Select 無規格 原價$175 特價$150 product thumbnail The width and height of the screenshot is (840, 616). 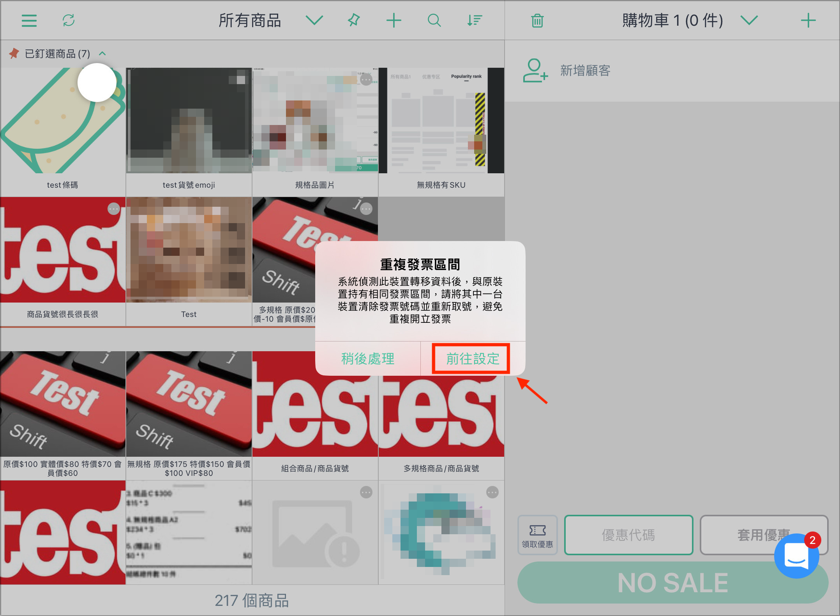[189, 404]
